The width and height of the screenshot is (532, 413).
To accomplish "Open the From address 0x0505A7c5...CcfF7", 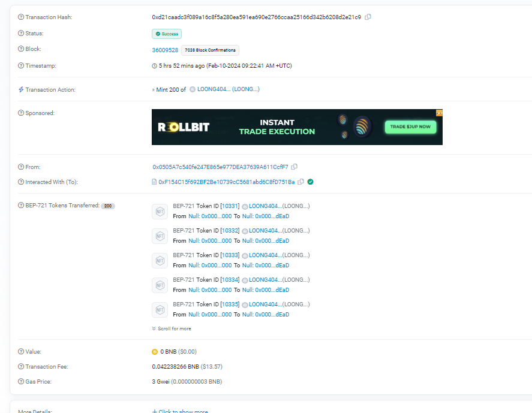I will [220, 167].
